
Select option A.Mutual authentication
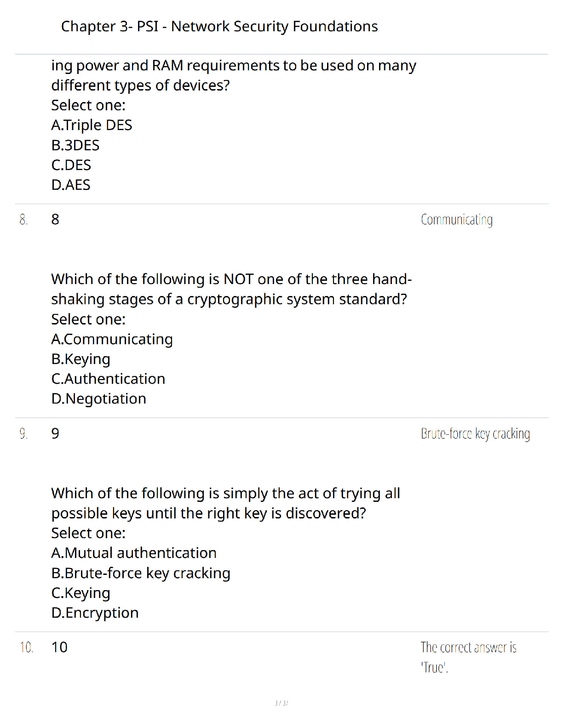[134, 553]
